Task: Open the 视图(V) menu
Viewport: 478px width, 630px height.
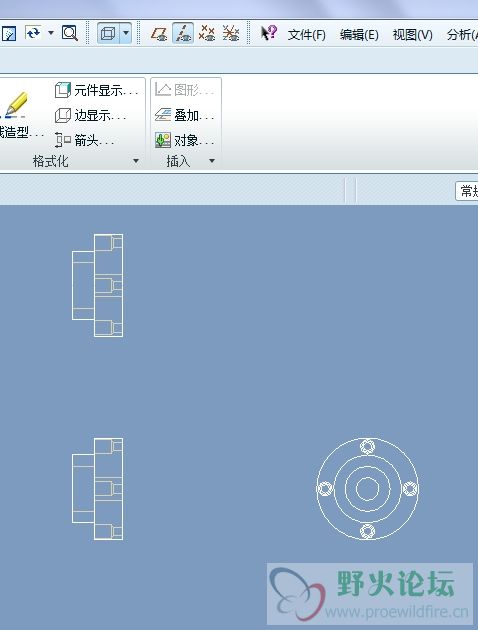Action: point(413,35)
